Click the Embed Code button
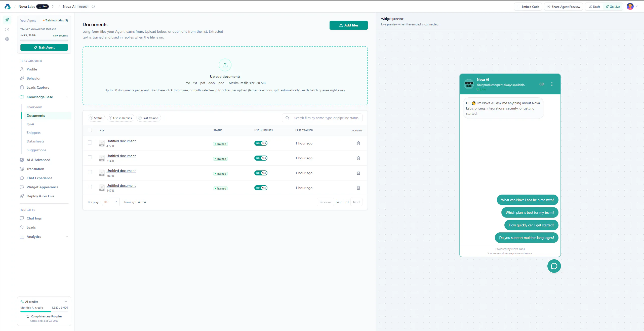644x331 pixels. pos(528,7)
